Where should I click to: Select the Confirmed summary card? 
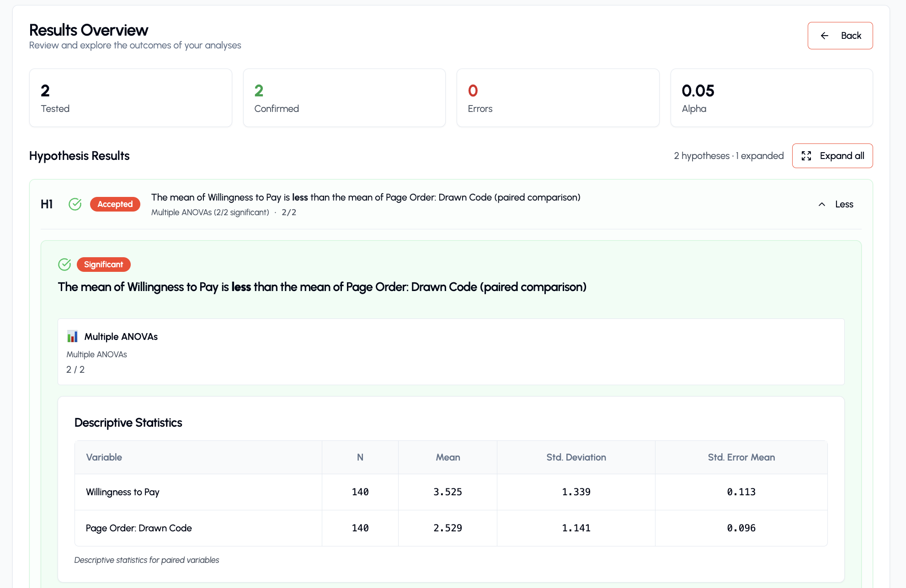[x=344, y=98]
